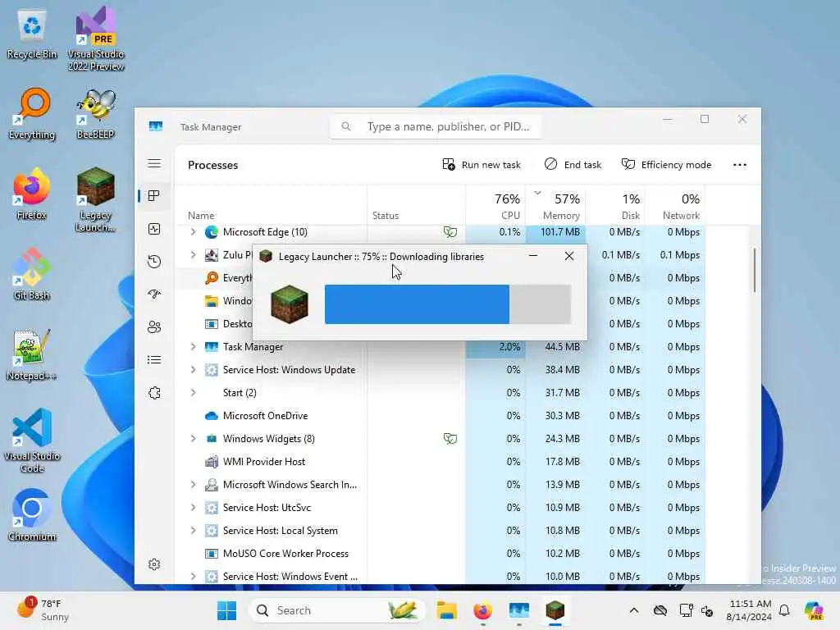Open the App history page icon

click(x=154, y=262)
